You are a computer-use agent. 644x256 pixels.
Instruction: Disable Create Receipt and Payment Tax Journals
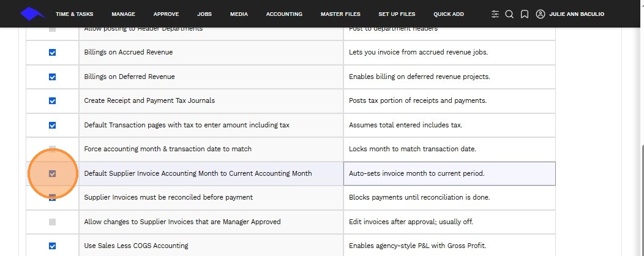coord(52,101)
